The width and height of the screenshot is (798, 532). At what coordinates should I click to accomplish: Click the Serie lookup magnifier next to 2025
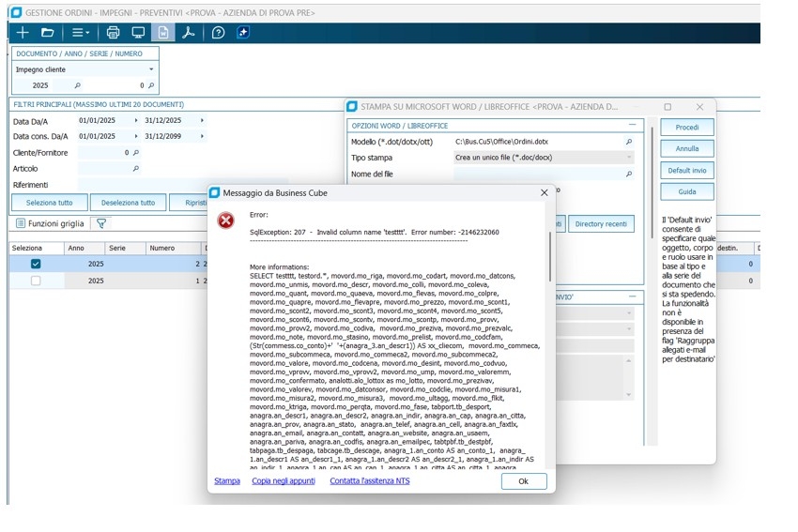click(x=77, y=85)
